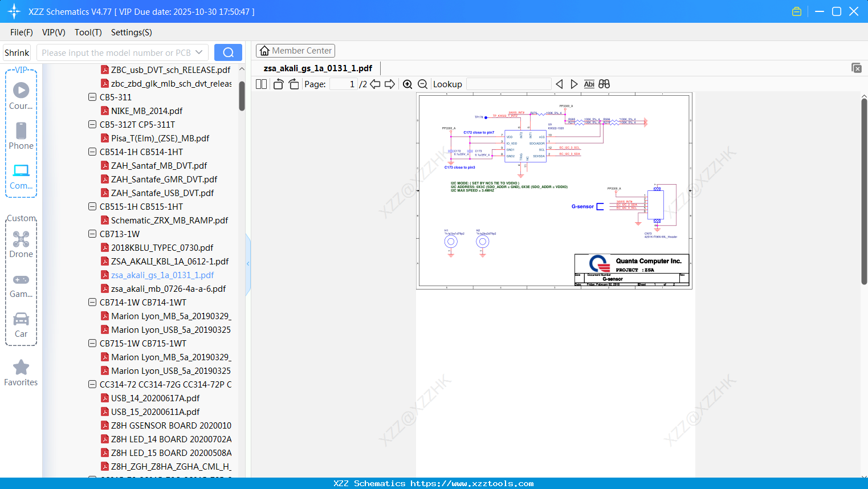The height and width of the screenshot is (489, 868).
Task: Zoom in on the schematic
Action: [x=407, y=84]
